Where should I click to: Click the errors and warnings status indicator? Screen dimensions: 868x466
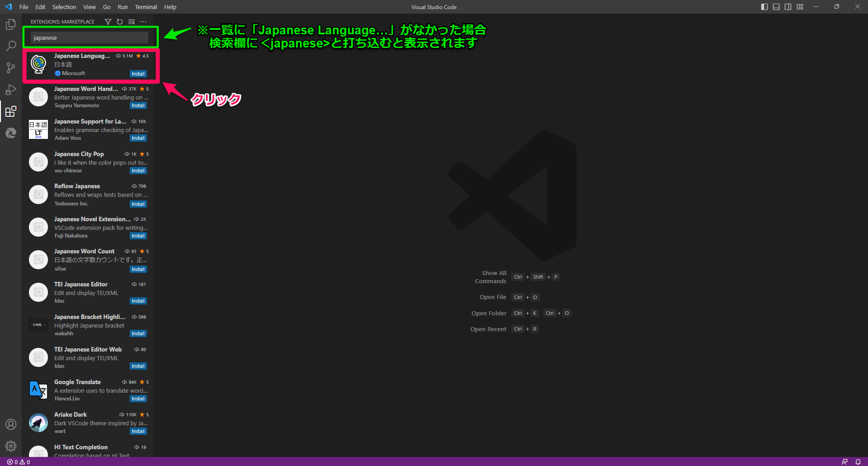click(19, 462)
